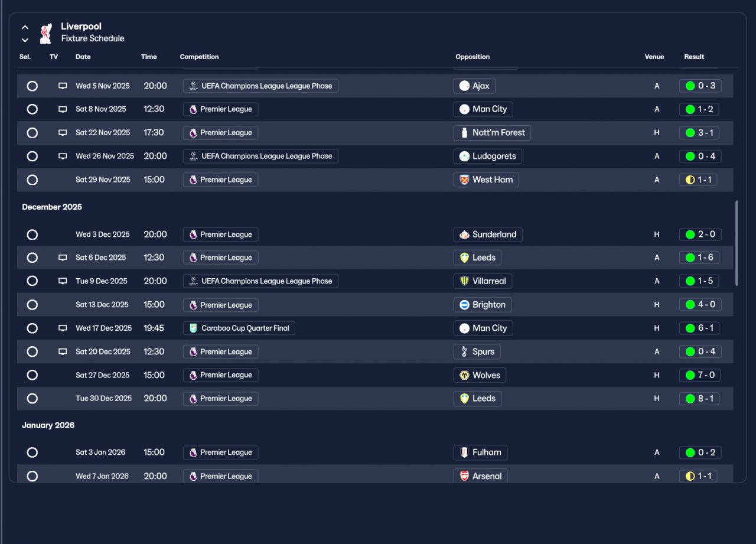
Task: Click the Liverpool club crest icon
Action: point(45,33)
